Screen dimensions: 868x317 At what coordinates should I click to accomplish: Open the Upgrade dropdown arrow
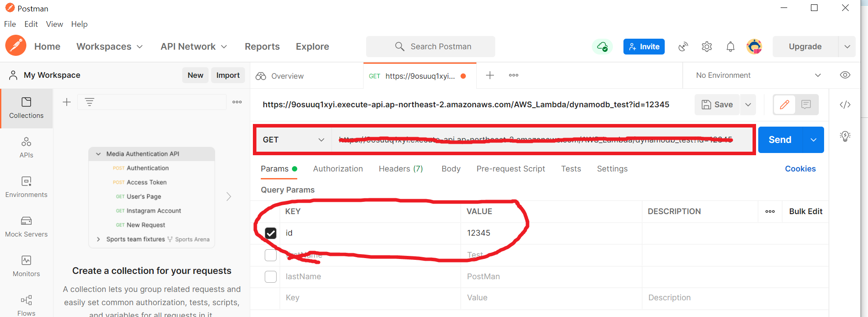pos(847,47)
